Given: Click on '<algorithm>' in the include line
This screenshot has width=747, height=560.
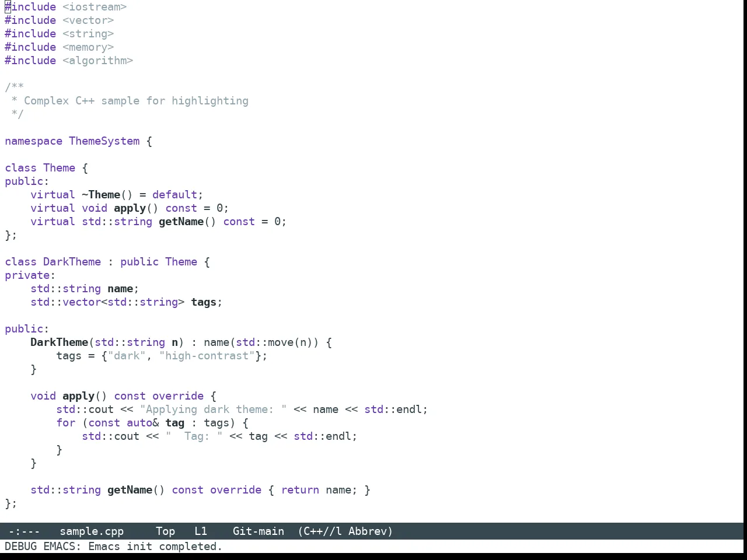Looking at the screenshot, I should tap(98, 61).
